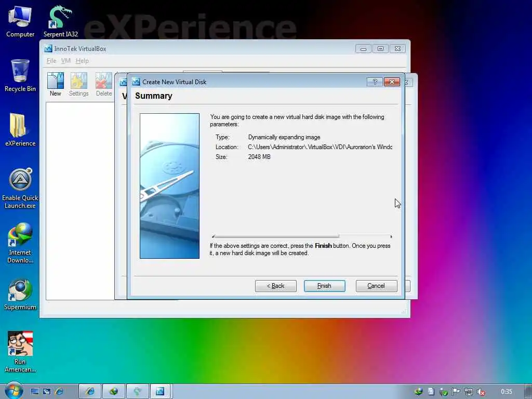Click the hard disk illustration image
The height and width of the screenshot is (399, 532).
click(170, 186)
